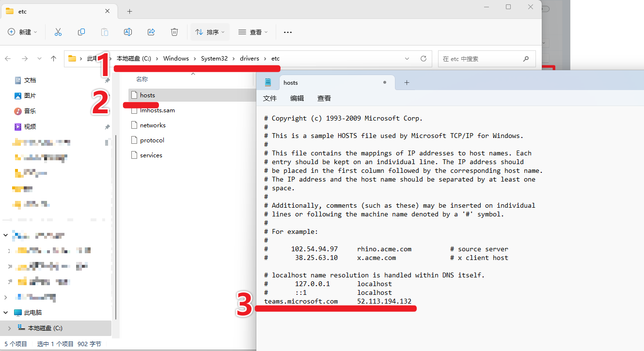Screen dimensions: 644x351
Task: Go up one folder level arrow
Action: 53,59
